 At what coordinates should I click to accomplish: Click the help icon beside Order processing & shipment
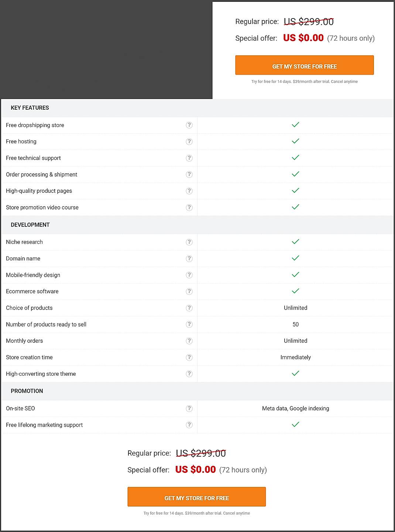189,174
